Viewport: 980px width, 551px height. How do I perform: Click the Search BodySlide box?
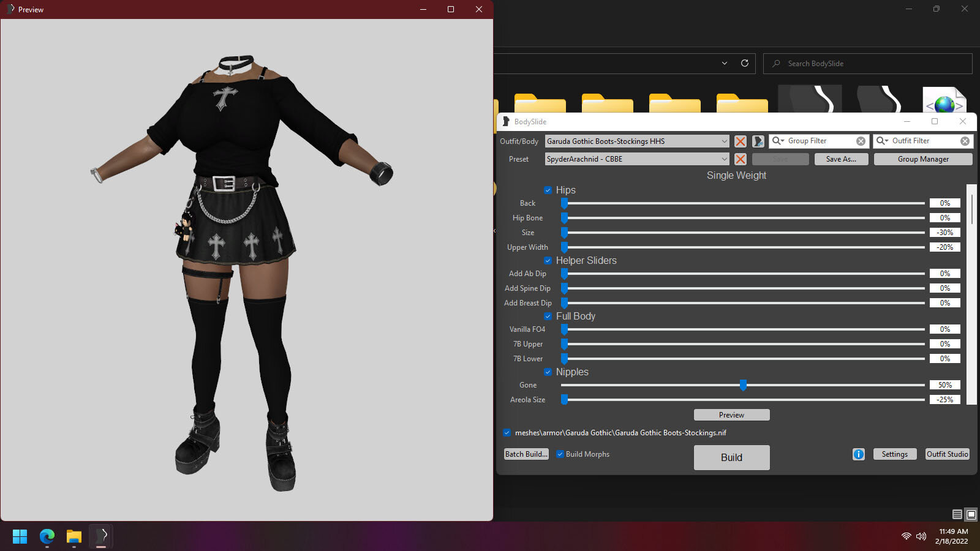(867, 64)
